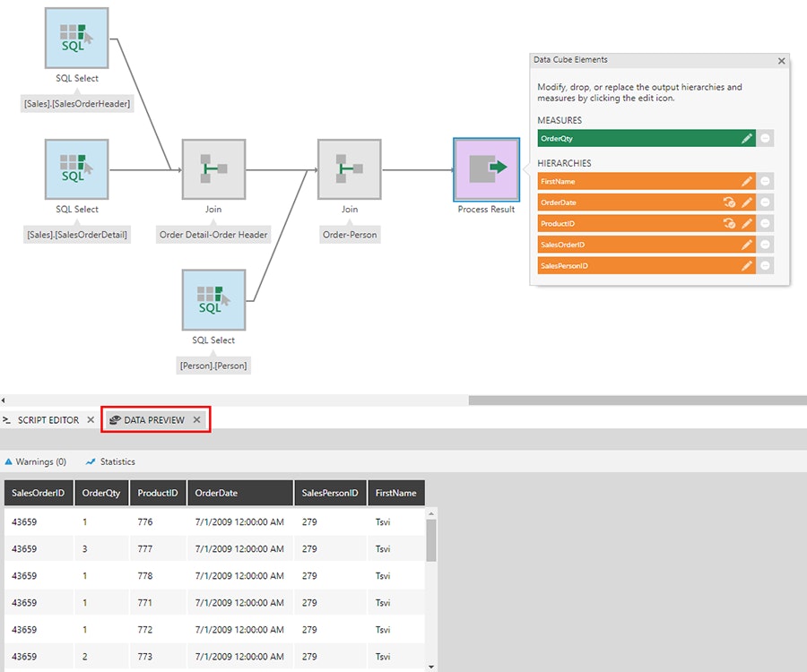
Task: Select the SalesOrderHeader SQL Select node
Action: (x=77, y=38)
